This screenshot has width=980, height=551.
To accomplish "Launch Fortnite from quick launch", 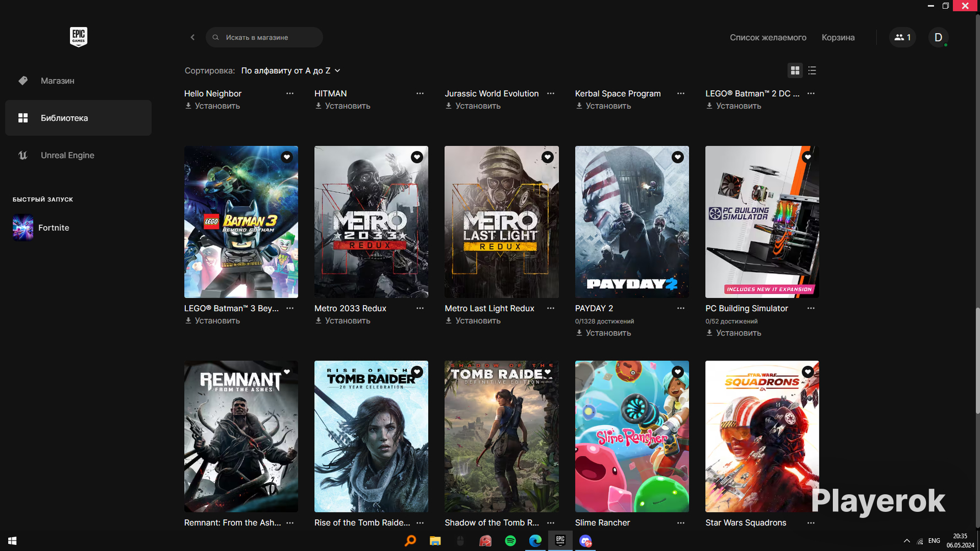I will [41, 228].
